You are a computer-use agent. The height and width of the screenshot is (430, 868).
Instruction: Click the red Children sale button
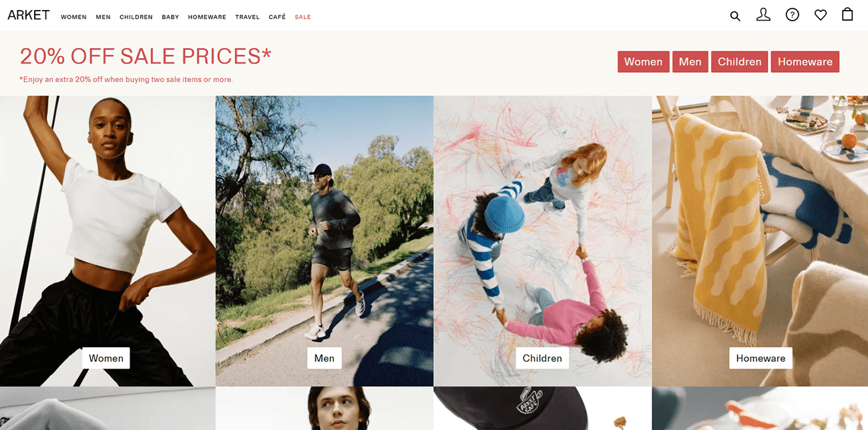(739, 62)
